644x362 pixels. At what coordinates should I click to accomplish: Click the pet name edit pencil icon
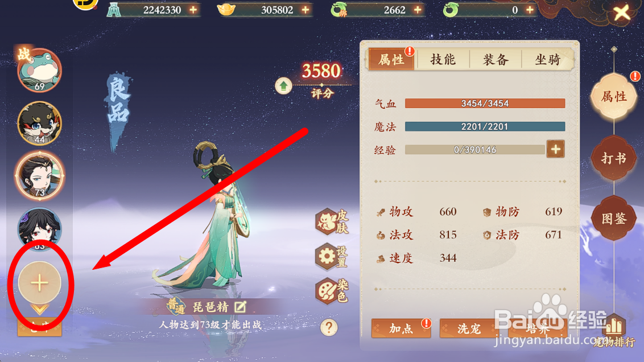pos(240,307)
